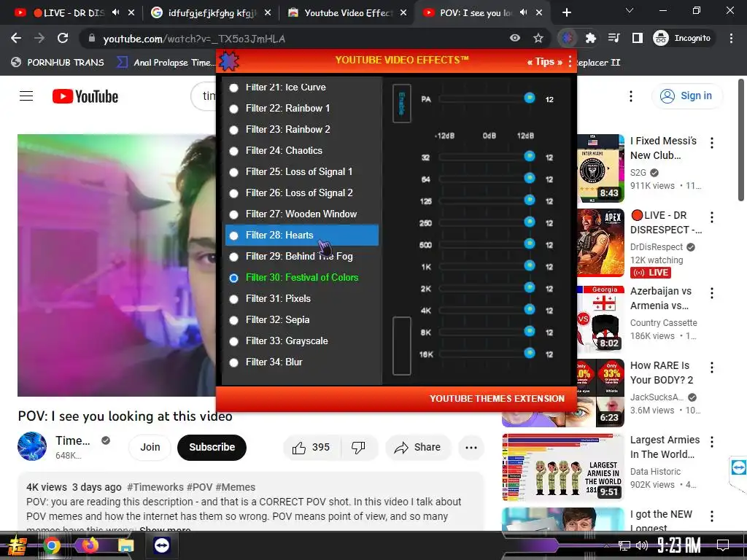Open TeamViewer from the taskbar
The width and height of the screenshot is (747, 560).
(x=162, y=545)
